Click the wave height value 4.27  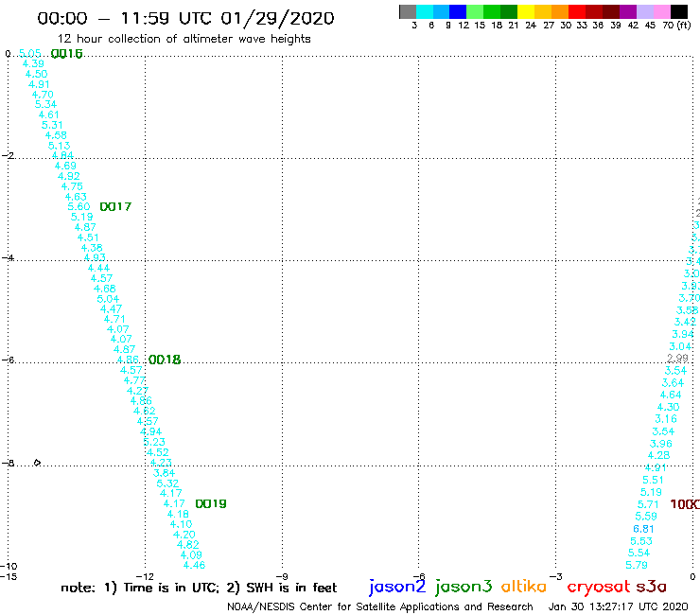point(137,391)
